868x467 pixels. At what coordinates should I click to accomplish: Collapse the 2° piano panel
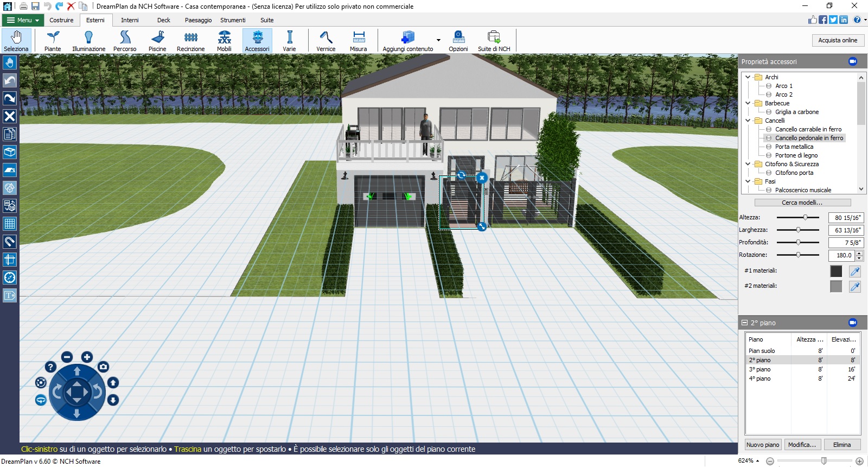point(745,323)
